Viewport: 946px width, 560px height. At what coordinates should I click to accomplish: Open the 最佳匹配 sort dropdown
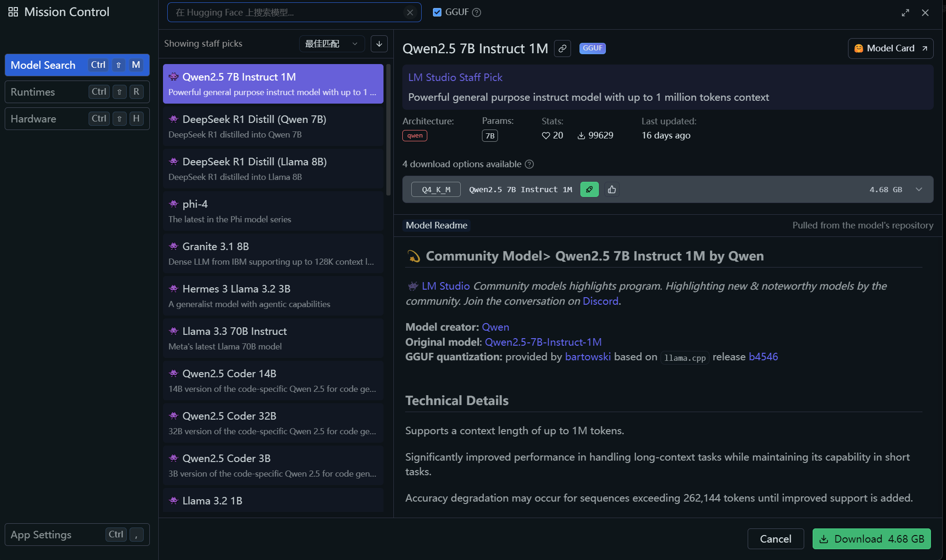(x=331, y=44)
